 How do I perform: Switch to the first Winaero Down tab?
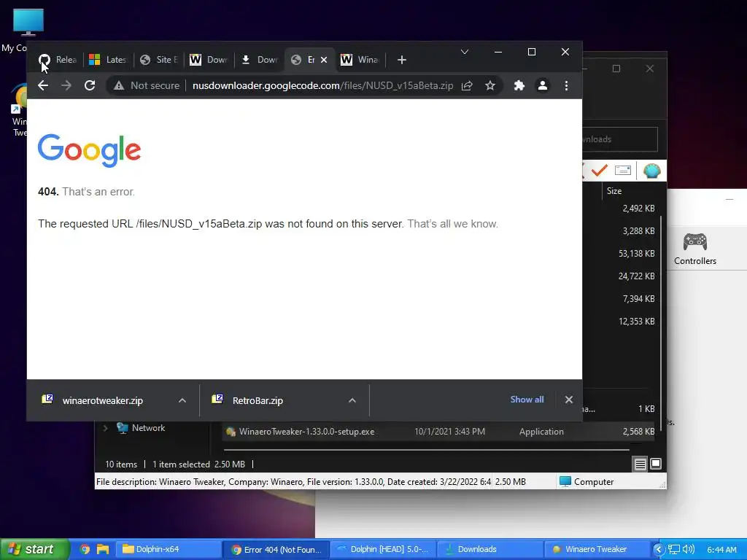pyautogui.click(x=209, y=60)
